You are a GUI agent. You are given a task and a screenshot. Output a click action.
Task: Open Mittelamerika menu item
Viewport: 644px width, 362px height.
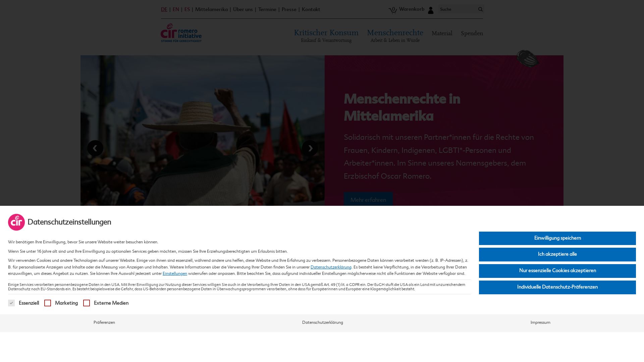coord(211,9)
